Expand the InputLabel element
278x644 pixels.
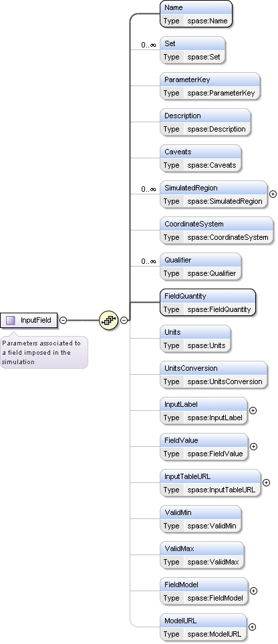[253, 410]
